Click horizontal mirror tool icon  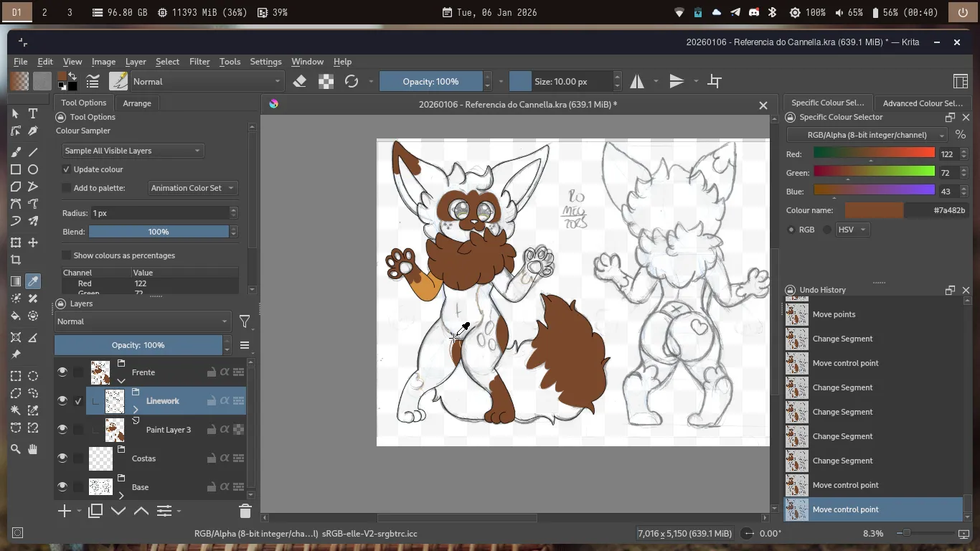point(637,82)
